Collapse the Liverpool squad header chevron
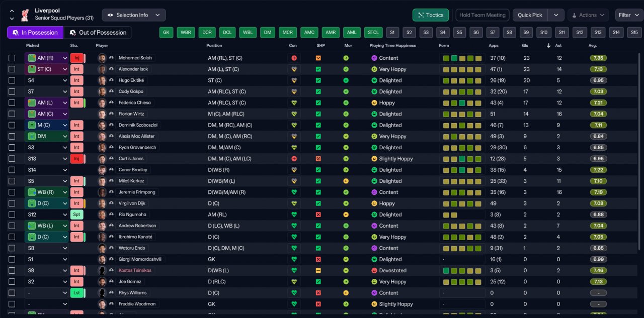The height and width of the screenshot is (318, 644). tap(12, 11)
